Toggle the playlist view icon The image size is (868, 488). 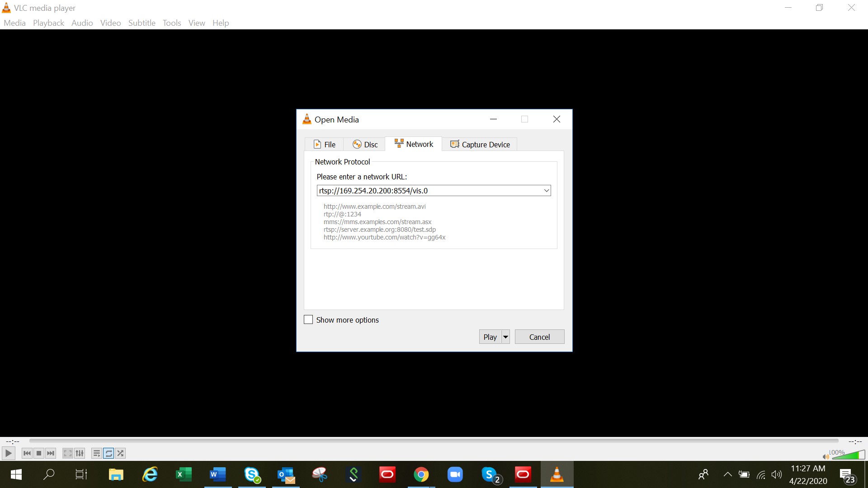click(96, 453)
